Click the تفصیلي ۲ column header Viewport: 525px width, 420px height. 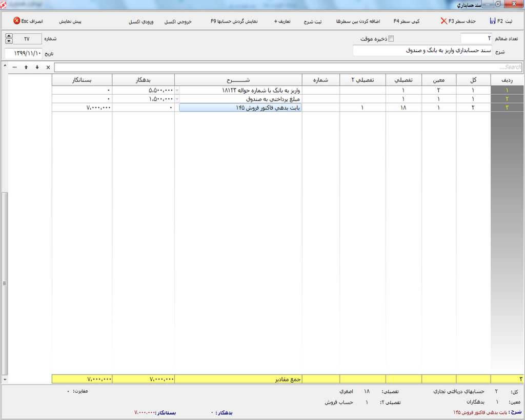pyautogui.click(x=362, y=80)
